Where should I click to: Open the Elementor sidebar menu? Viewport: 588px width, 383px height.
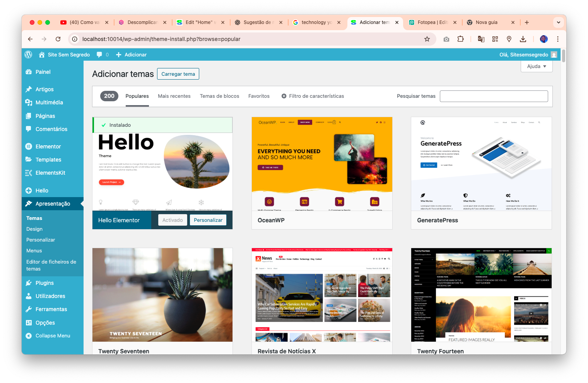tap(48, 146)
